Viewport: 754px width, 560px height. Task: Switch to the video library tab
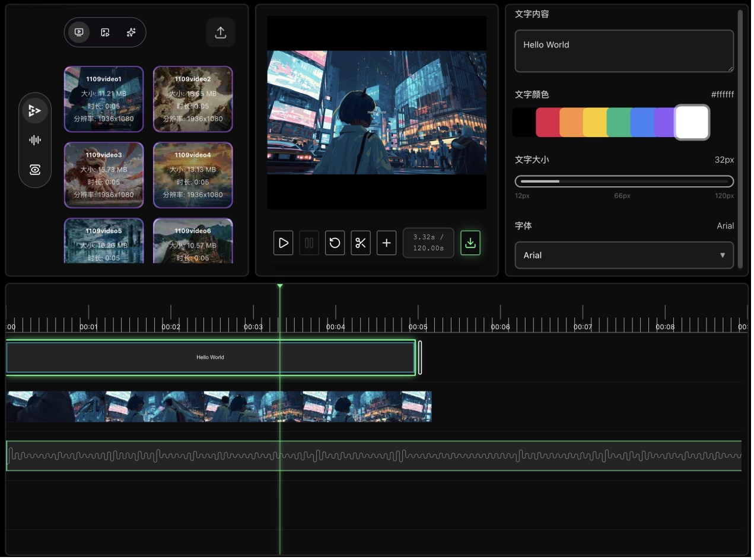79,33
